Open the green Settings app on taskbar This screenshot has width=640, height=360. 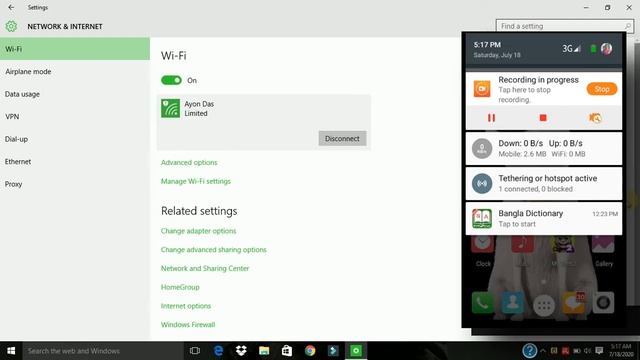point(356,351)
